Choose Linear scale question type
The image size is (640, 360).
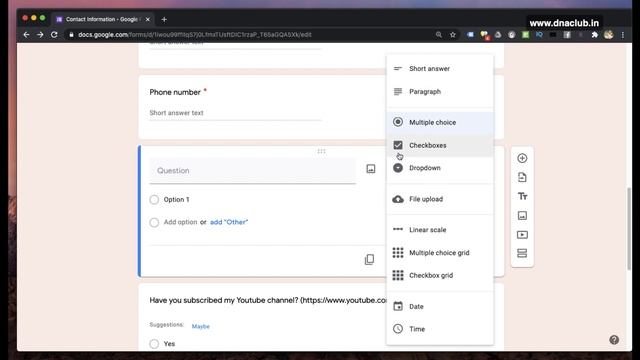440,230
